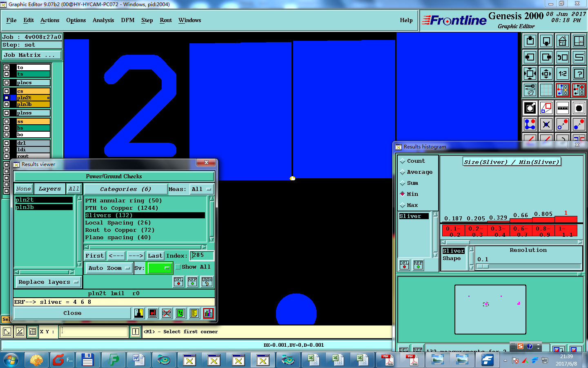This screenshot has height=368, width=588.
Task: Click the black octagon select icon
Action: pyautogui.click(x=579, y=108)
